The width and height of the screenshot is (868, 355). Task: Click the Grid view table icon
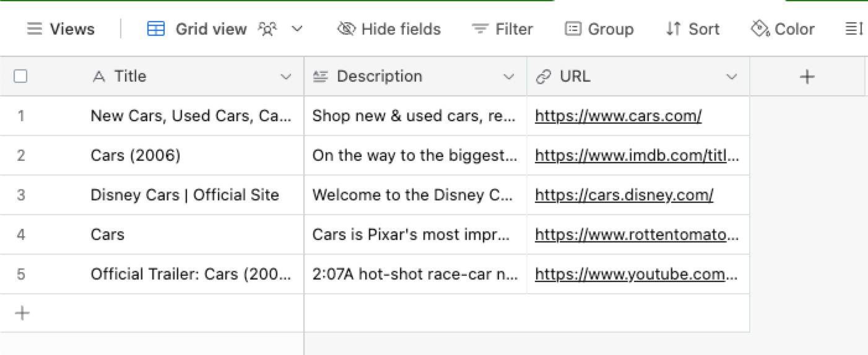pos(156,29)
